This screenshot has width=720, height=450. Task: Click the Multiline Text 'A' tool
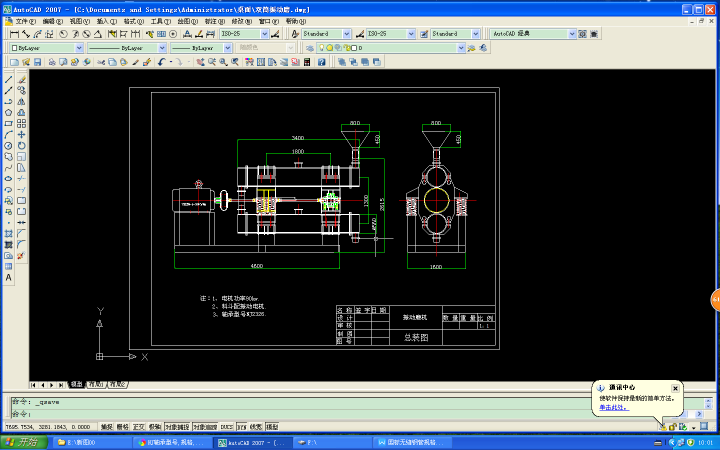pos(9,277)
